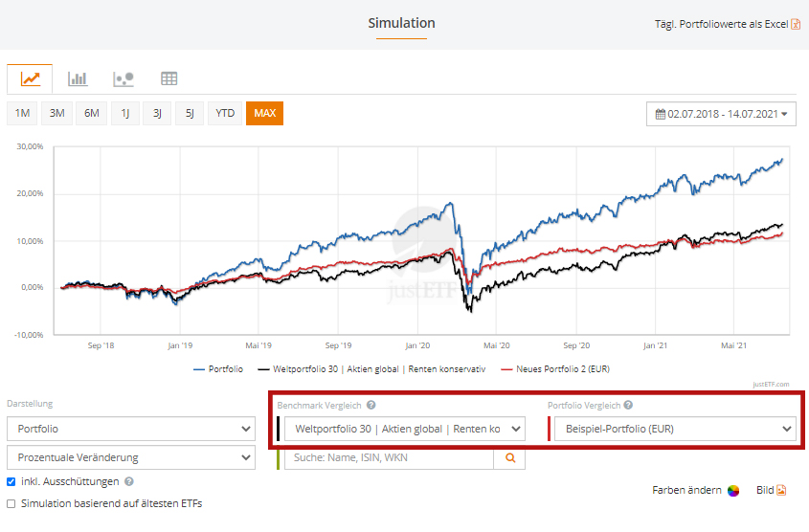The height and width of the screenshot is (532, 809).
Task: Select the YTD time range tab
Action: [x=225, y=113]
